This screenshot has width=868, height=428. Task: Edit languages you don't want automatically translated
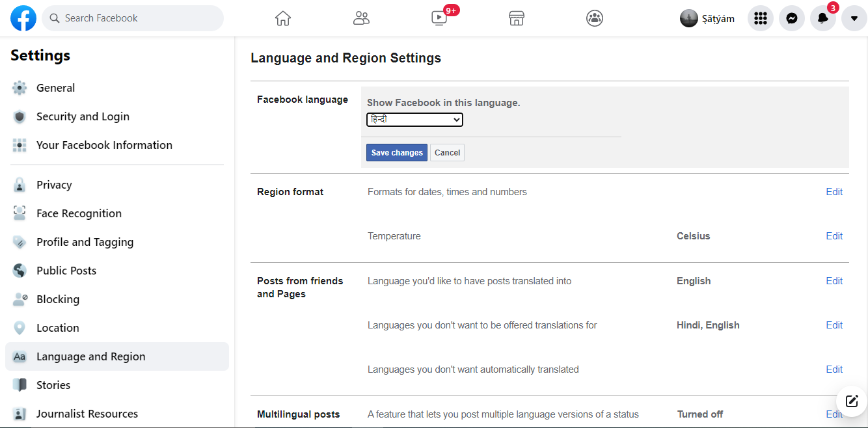[x=834, y=369]
